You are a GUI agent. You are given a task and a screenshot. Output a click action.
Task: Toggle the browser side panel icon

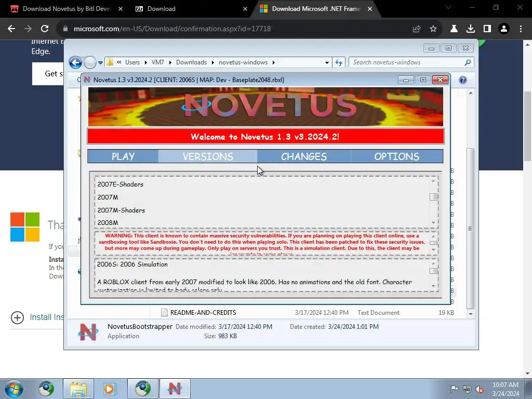pyautogui.click(x=487, y=29)
